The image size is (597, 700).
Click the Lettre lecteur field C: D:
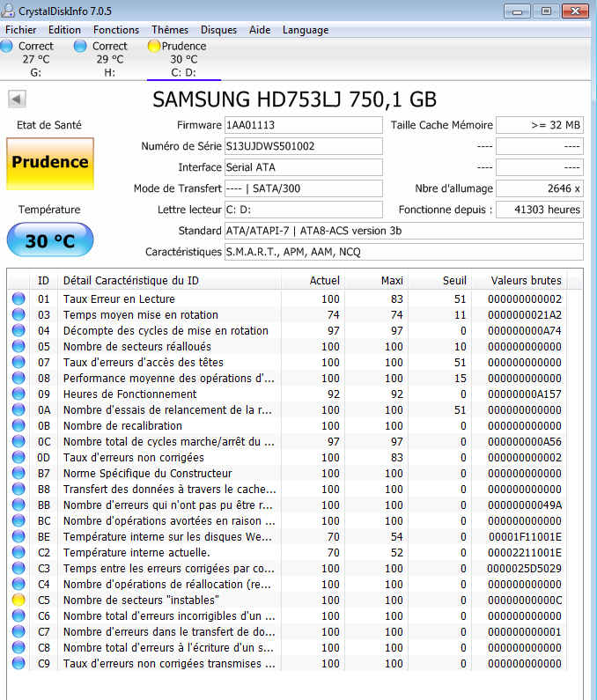click(304, 210)
